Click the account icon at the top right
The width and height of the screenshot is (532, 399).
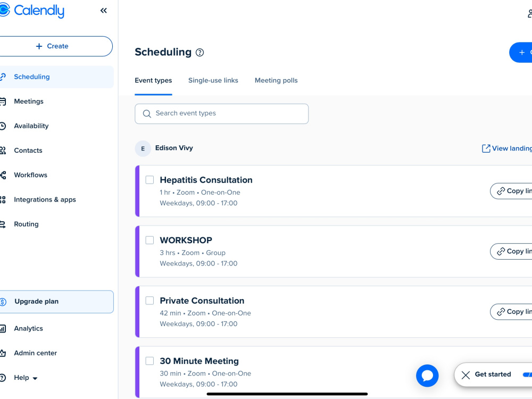coord(530,13)
